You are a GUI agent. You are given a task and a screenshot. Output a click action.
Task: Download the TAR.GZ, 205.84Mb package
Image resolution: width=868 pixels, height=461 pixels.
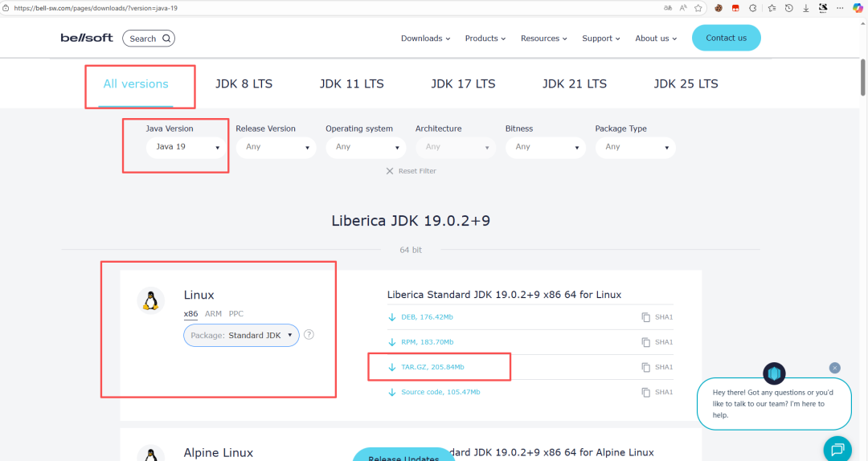coord(426,367)
